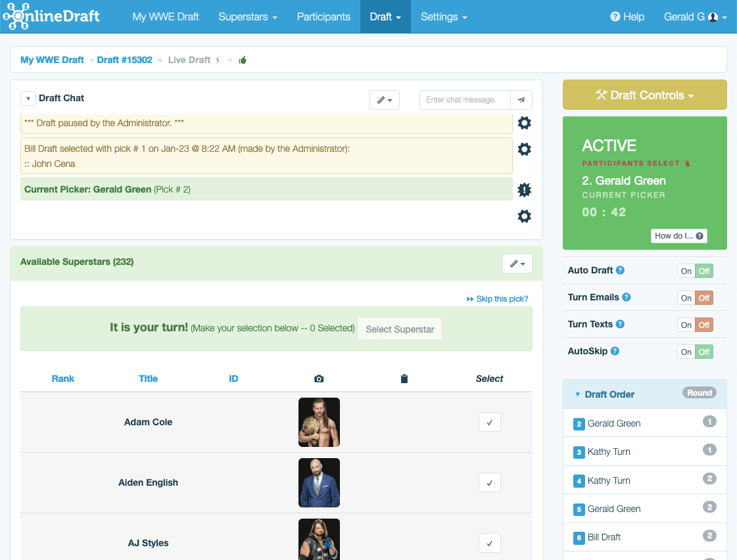Turn Turn Texts Off
This screenshot has height=560, width=737.
[x=704, y=325]
